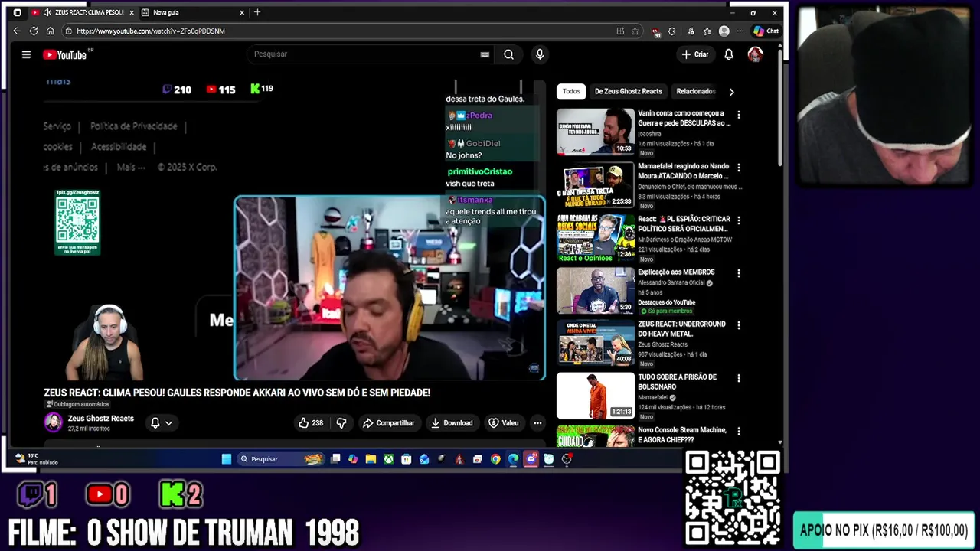This screenshot has height=551, width=980.
Task: Click the Download button under the video
Action: (452, 422)
